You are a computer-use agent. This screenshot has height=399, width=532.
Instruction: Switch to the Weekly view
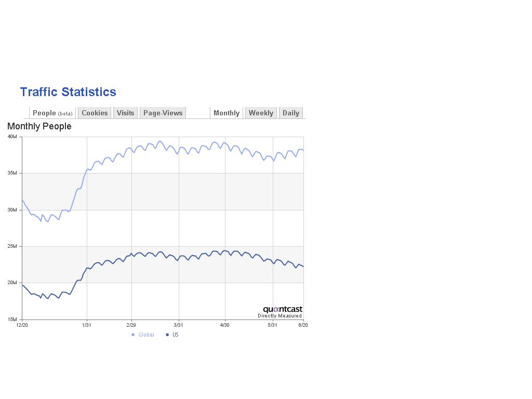261,113
